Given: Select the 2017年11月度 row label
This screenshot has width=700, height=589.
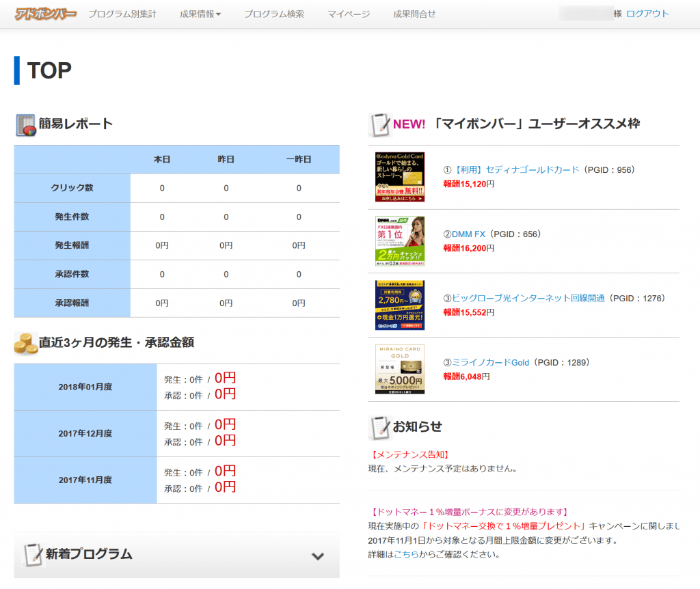Looking at the screenshot, I should pos(85,480).
